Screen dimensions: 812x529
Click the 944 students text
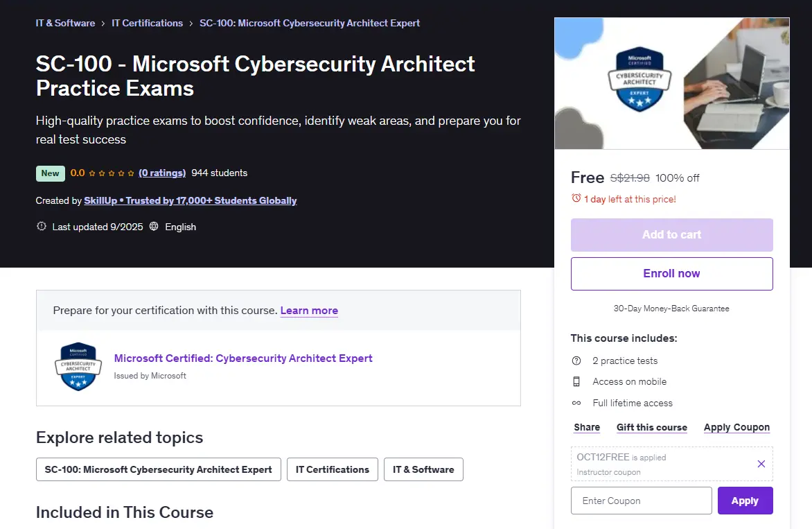coord(220,173)
